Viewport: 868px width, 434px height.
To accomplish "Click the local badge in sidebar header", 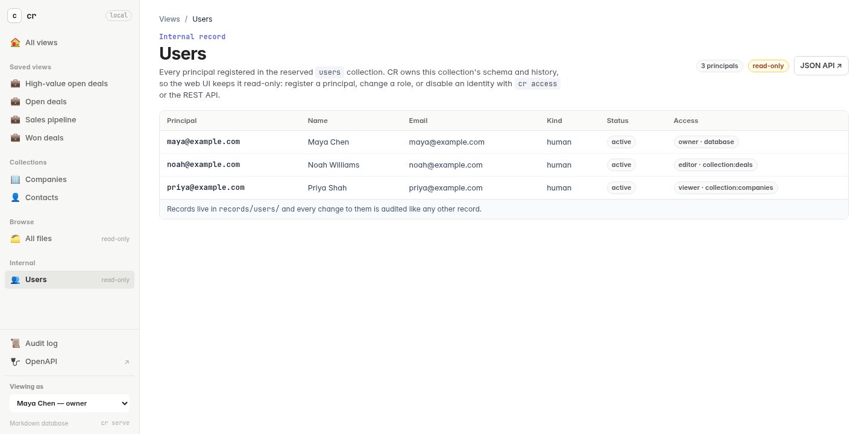I will pyautogui.click(x=119, y=16).
